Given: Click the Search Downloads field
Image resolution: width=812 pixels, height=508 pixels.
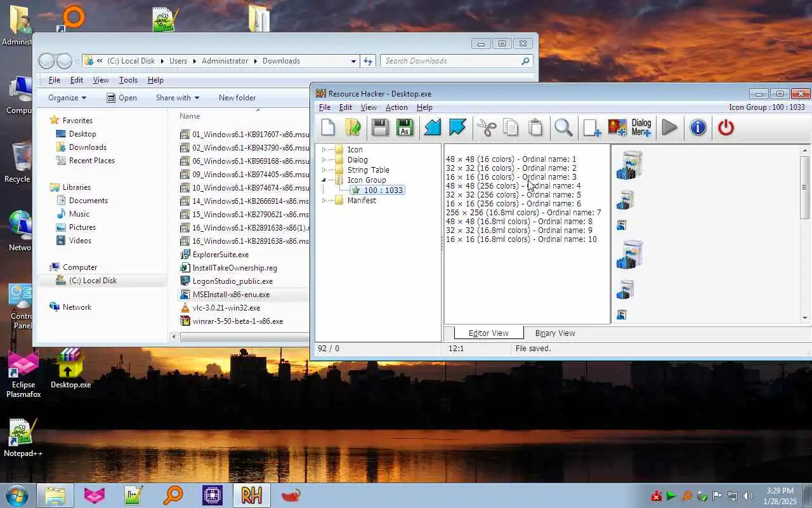Looking at the screenshot, I should [x=456, y=61].
